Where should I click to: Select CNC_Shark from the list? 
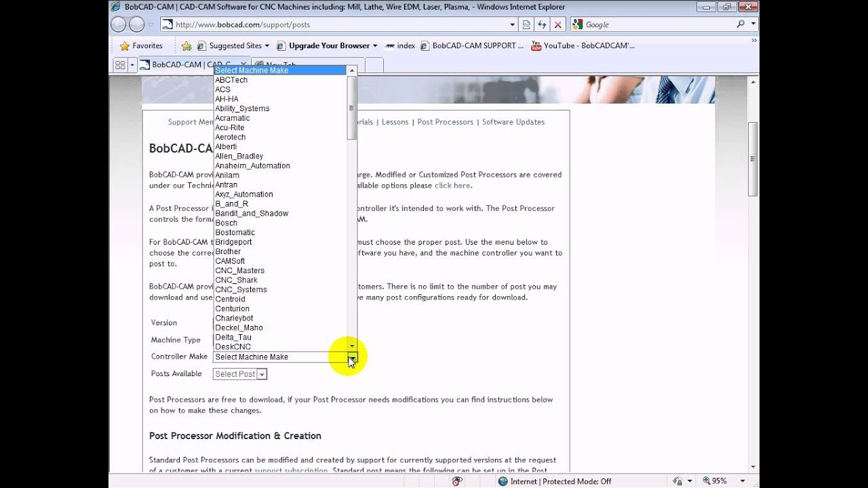279,280
